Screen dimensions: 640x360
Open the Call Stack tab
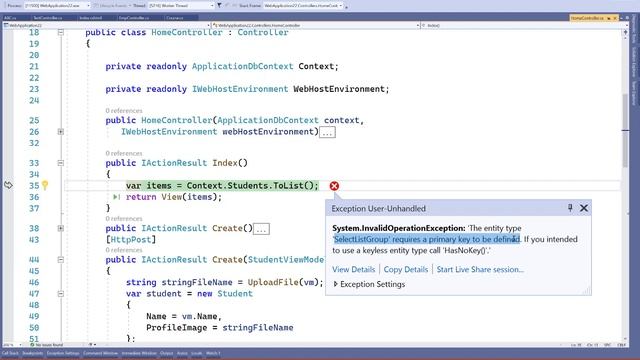10,353
